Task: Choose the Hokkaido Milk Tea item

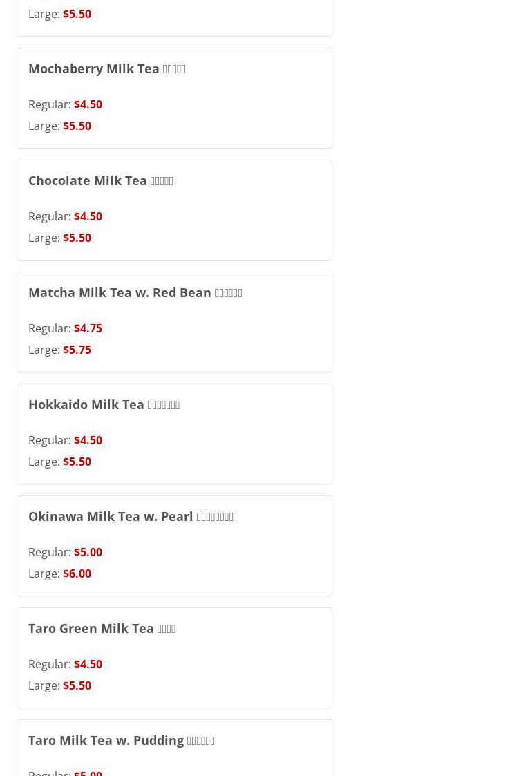Action: pyautogui.click(x=104, y=405)
